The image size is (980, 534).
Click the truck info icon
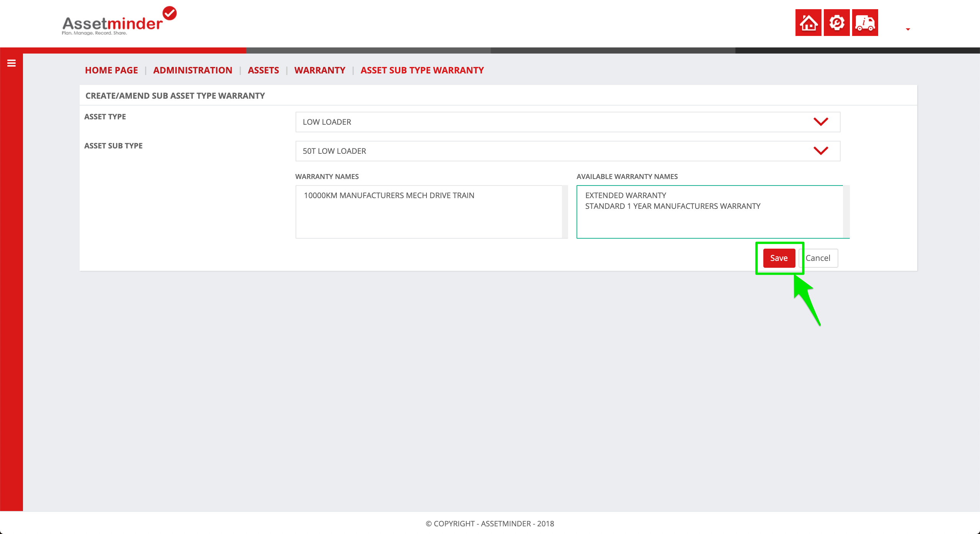point(865,23)
